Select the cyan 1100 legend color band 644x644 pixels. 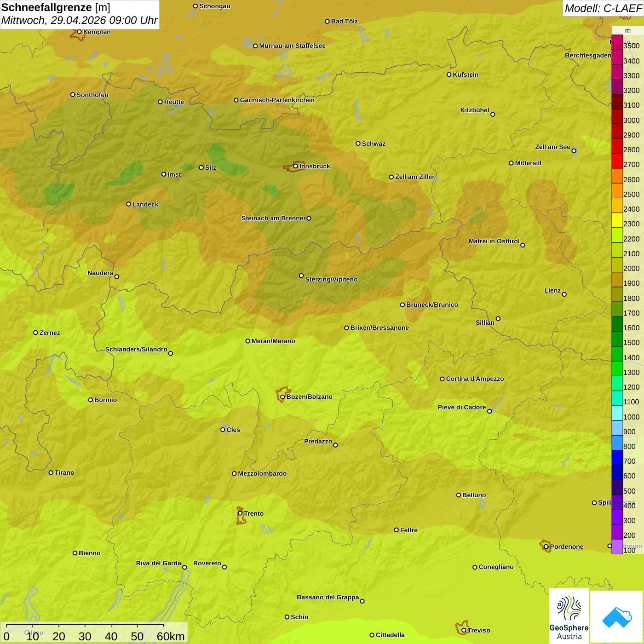tap(617, 398)
